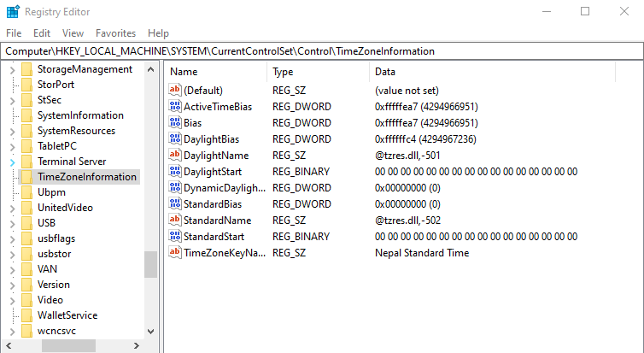
Task: Click the registry path address bar
Action: [322, 51]
